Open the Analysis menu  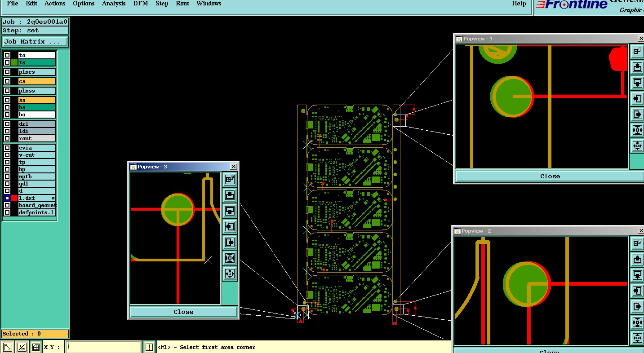point(114,4)
